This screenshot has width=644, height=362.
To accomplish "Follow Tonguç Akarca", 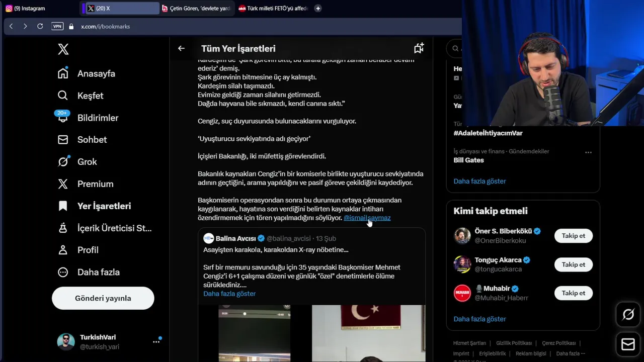I will tap(574, 264).
